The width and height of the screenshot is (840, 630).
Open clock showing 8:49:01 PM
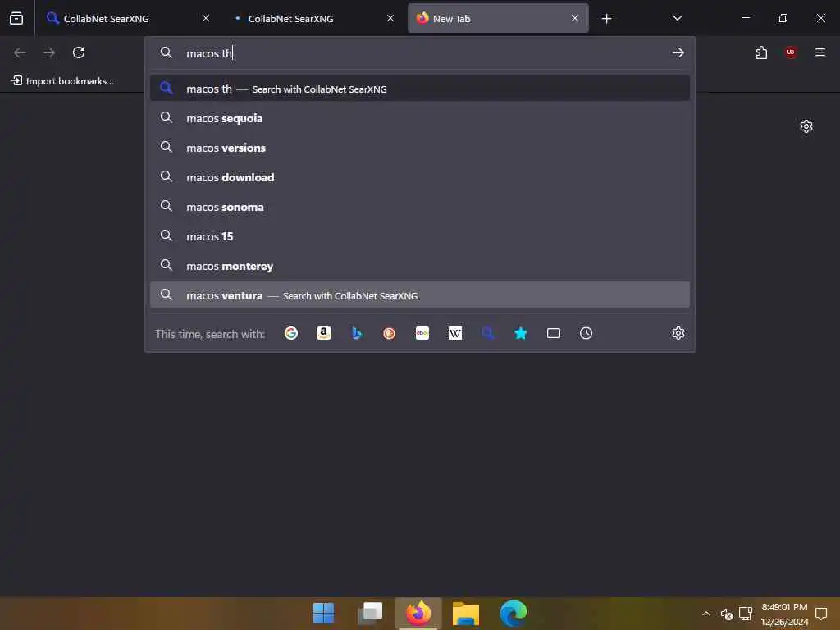[784, 614]
